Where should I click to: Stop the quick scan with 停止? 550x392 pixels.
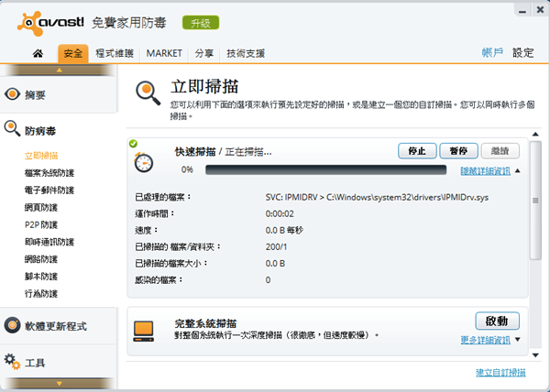(417, 151)
